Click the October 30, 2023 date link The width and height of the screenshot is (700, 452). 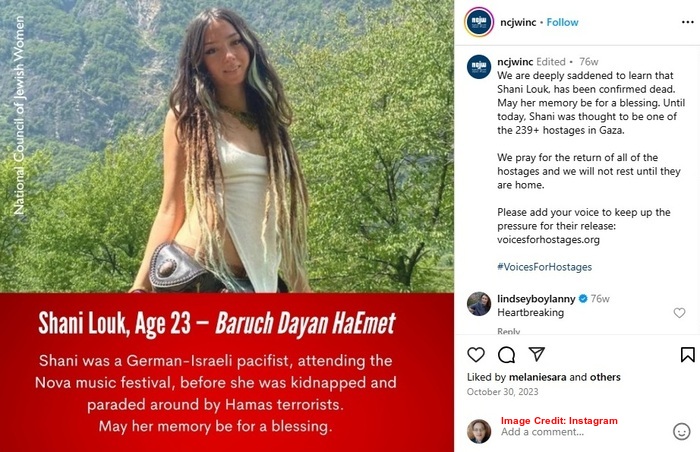point(502,392)
